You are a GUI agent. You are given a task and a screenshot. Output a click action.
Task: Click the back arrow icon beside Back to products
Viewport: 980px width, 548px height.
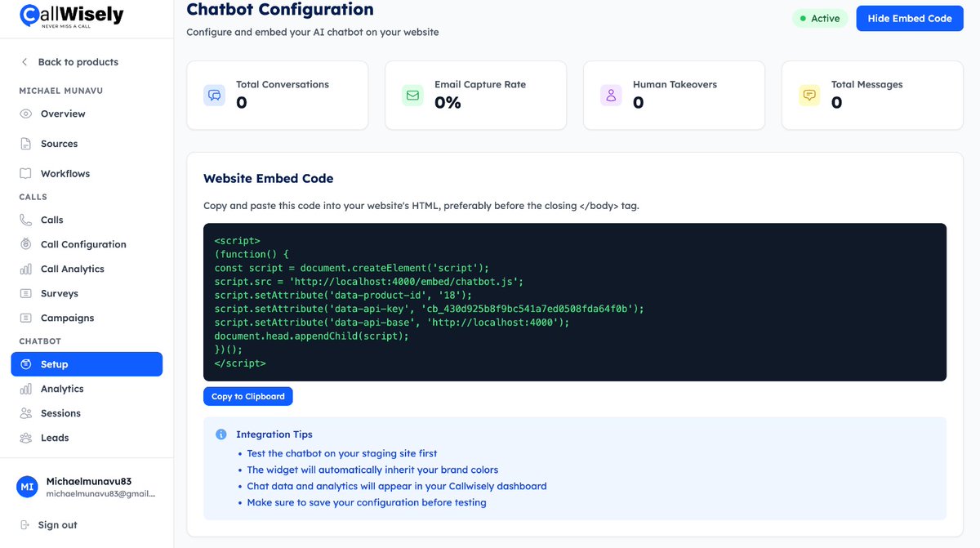pyautogui.click(x=24, y=62)
